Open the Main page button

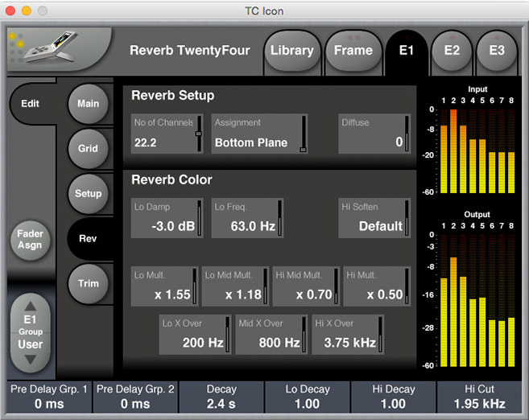pos(88,104)
